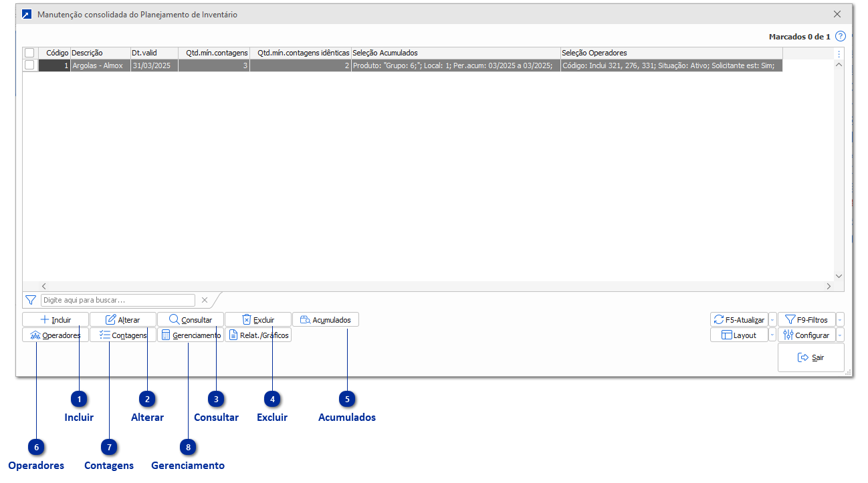Click the 'Digite aqui para buscar' search field
This screenshot has width=868, height=483.
[118, 300]
